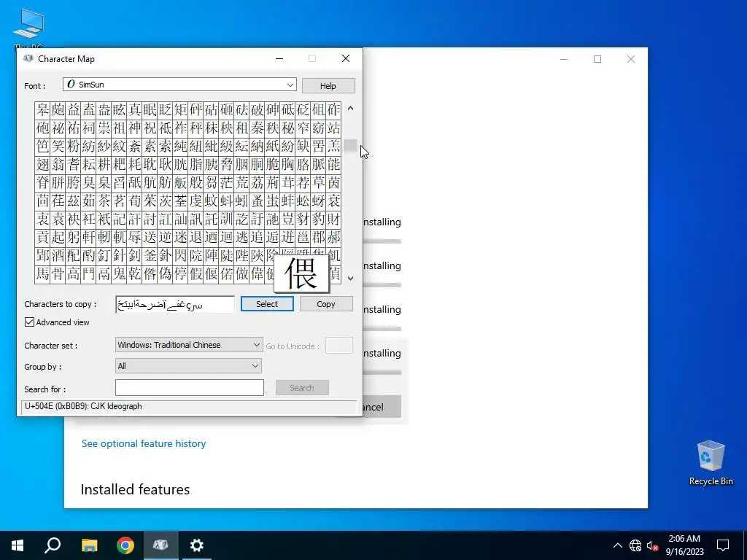Click the Select button
Image resolution: width=747 pixels, height=560 pixels.
[267, 304]
